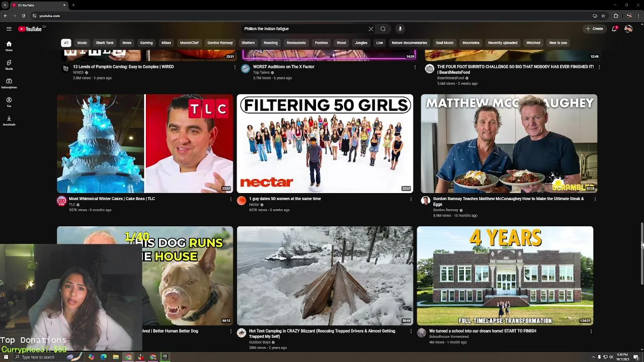Open Shorts in the sidebar
644x362 pixels.
coord(9,65)
